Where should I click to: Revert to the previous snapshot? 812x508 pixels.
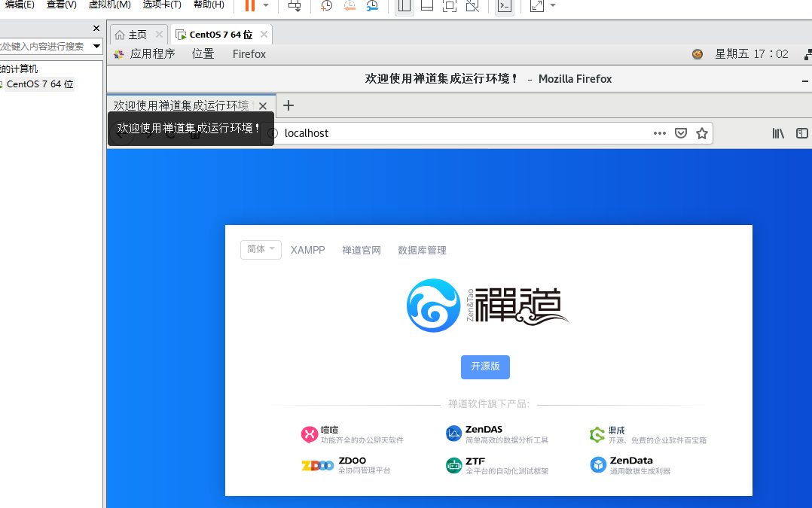(x=350, y=6)
